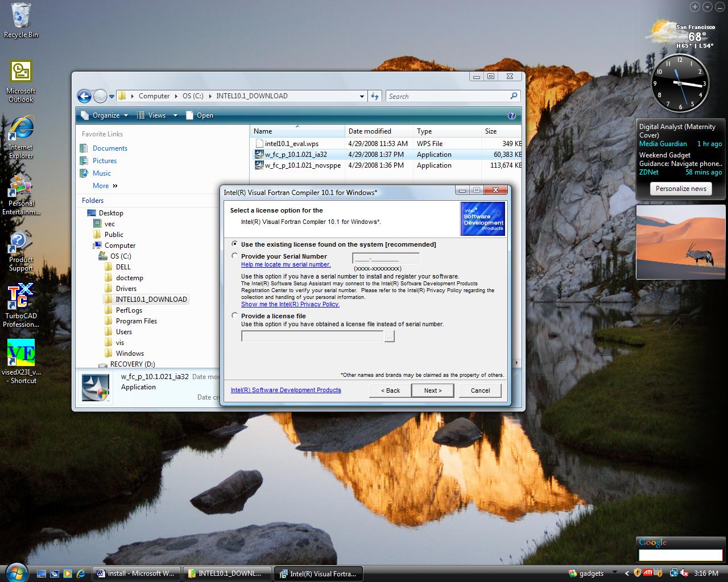Click the Intel Software Development Products logo
Screen dimensions: 728x582
(483, 219)
